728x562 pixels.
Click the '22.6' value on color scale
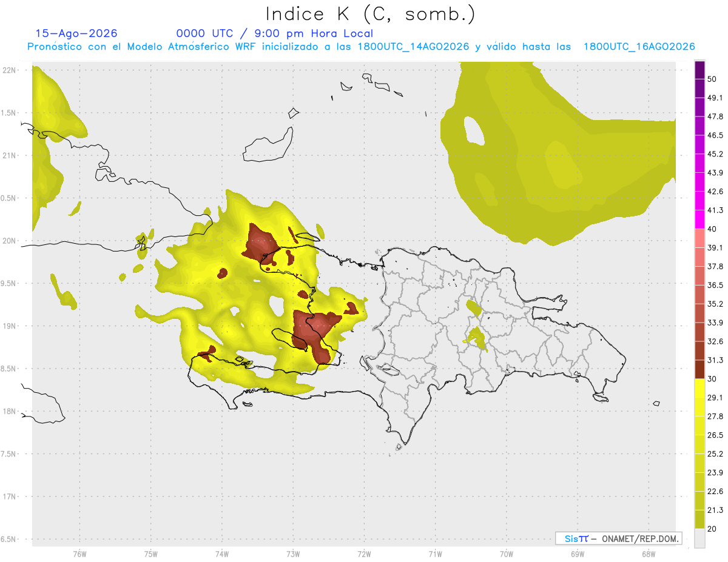pyautogui.click(x=715, y=491)
